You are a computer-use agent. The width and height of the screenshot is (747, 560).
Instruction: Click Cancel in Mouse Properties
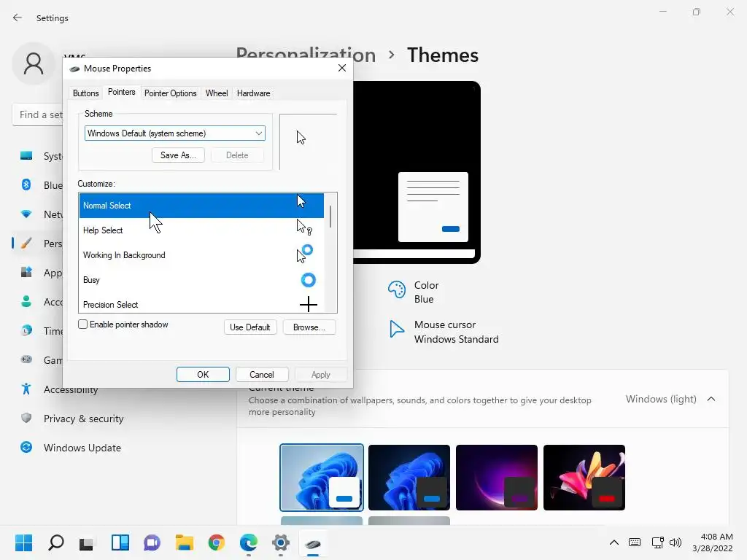click(x=262, y=375)
